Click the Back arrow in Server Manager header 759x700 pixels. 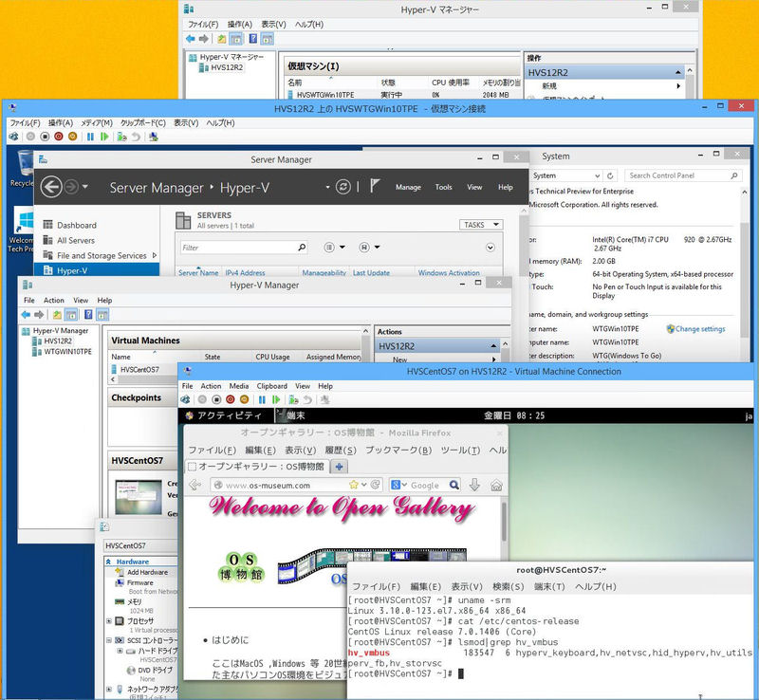pos(51,187)
